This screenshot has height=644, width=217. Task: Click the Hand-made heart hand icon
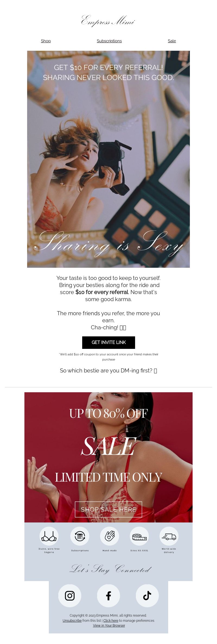point(110,536)
